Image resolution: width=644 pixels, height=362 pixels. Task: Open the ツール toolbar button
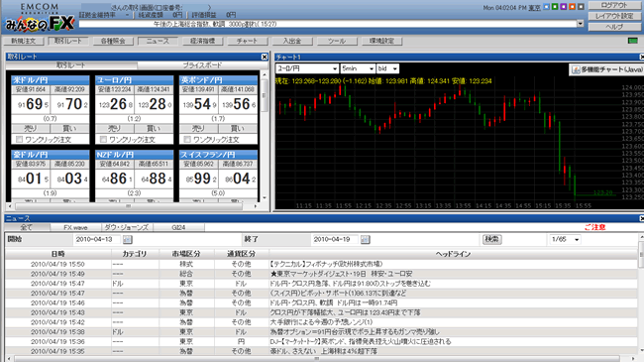tap(337, 41)
